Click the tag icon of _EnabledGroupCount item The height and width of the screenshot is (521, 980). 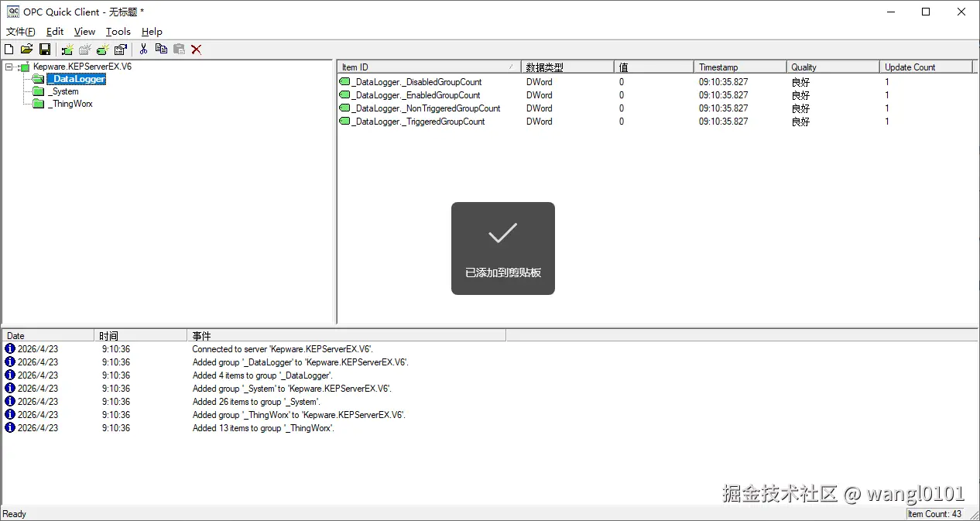point(344,95)
